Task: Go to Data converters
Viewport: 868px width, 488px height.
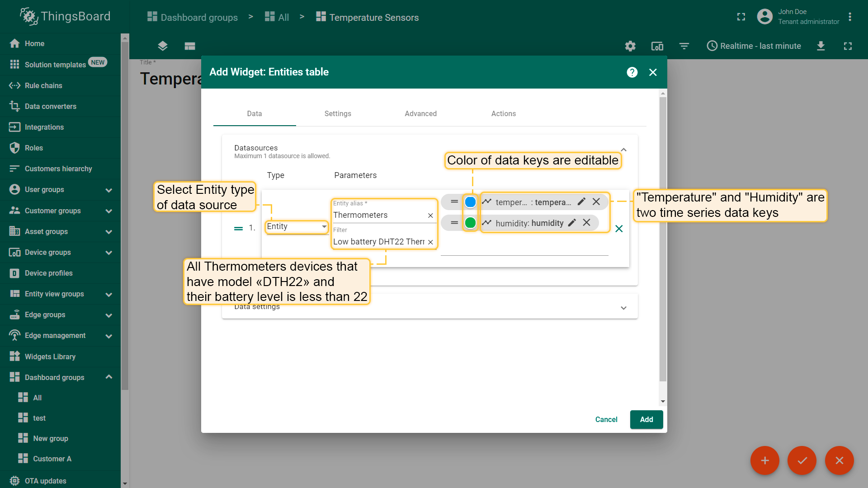Action: click(x=60, y=106)
